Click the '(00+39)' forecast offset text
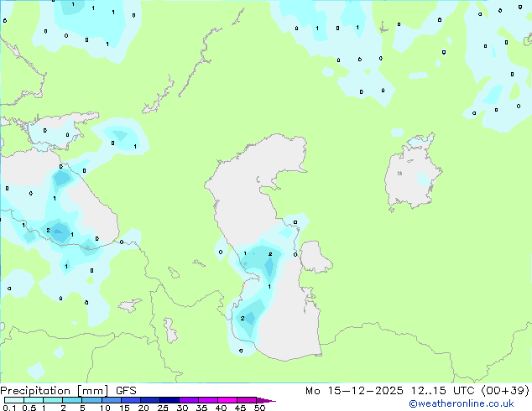 tap(505, 391)
